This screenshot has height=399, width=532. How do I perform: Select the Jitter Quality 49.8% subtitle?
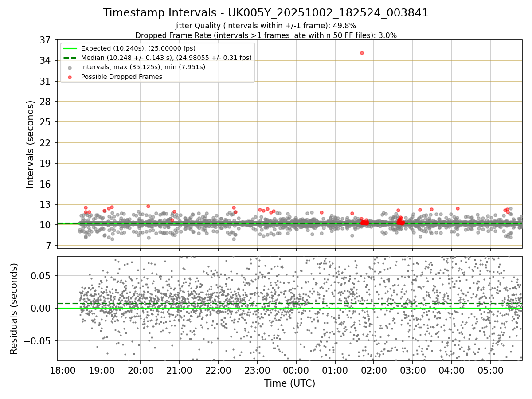click(266, 26)
